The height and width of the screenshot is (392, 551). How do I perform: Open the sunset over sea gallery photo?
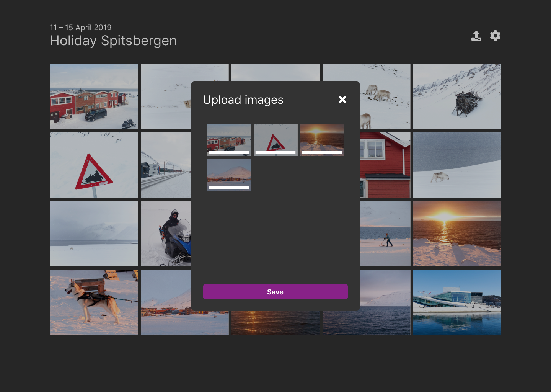(x=457, y=234)
